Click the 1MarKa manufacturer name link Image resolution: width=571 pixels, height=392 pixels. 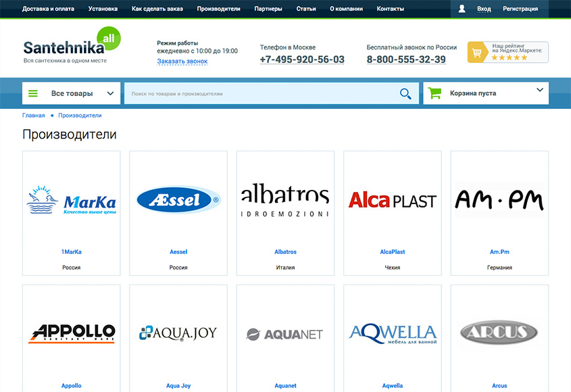[72, 251]
